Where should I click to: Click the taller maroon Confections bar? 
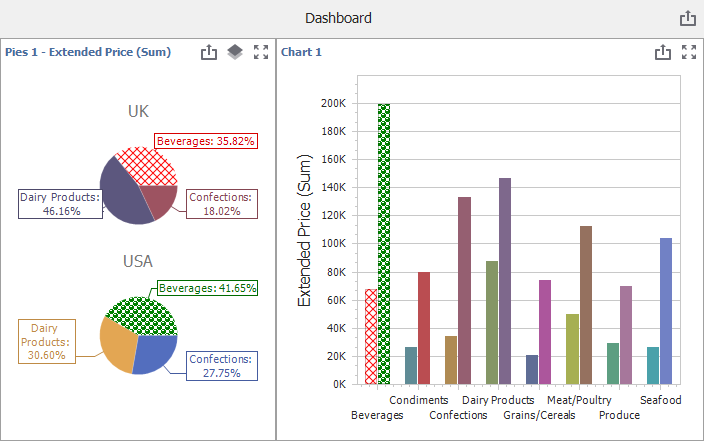(x=465, y=291)
